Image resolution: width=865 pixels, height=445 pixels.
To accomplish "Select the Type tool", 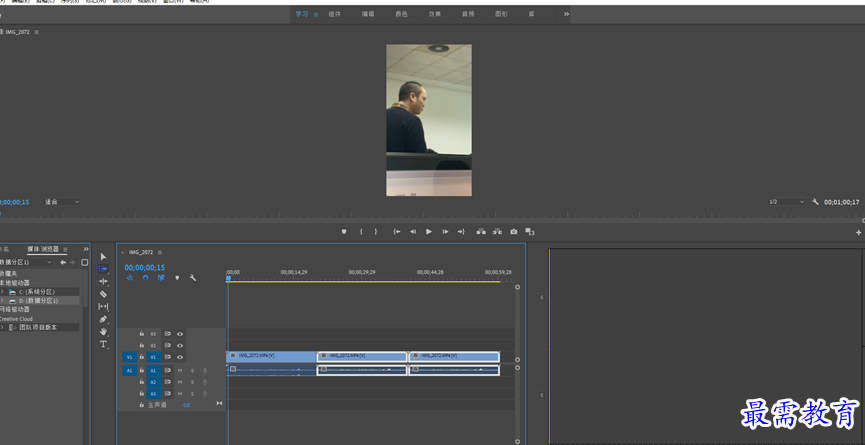I will click(x=103, y=344).
